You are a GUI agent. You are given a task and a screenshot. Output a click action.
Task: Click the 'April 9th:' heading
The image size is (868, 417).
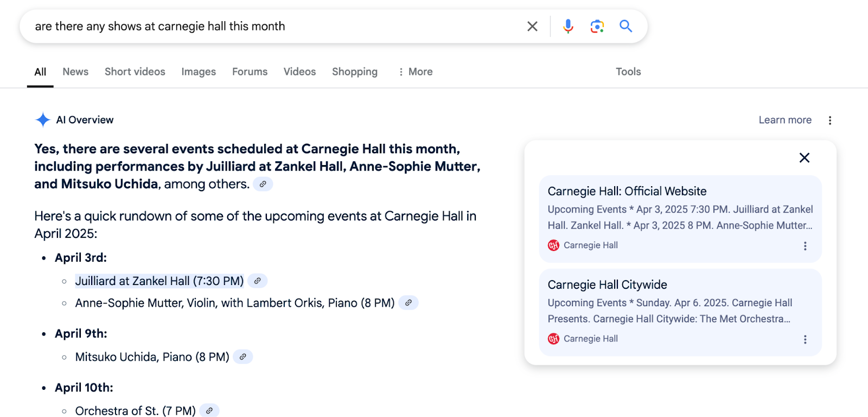[x=81, y=333]
